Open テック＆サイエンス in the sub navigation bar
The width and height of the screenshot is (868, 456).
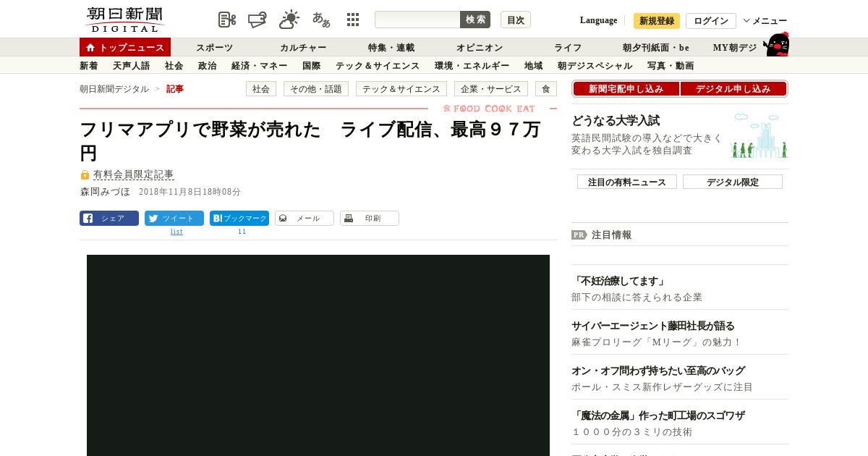pos(378,66)
